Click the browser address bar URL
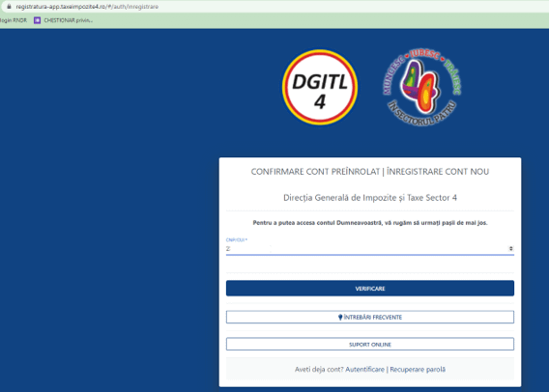This screenshot has width=549, height=392. (87, 7)
